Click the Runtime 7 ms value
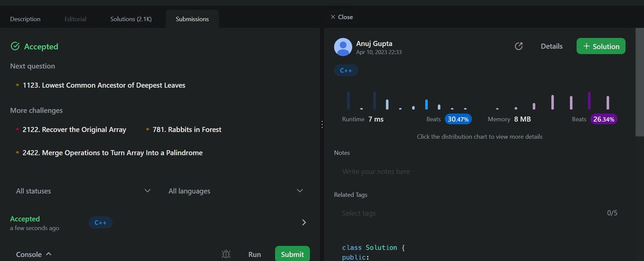 pyautogui.click(x=376, y=119)
